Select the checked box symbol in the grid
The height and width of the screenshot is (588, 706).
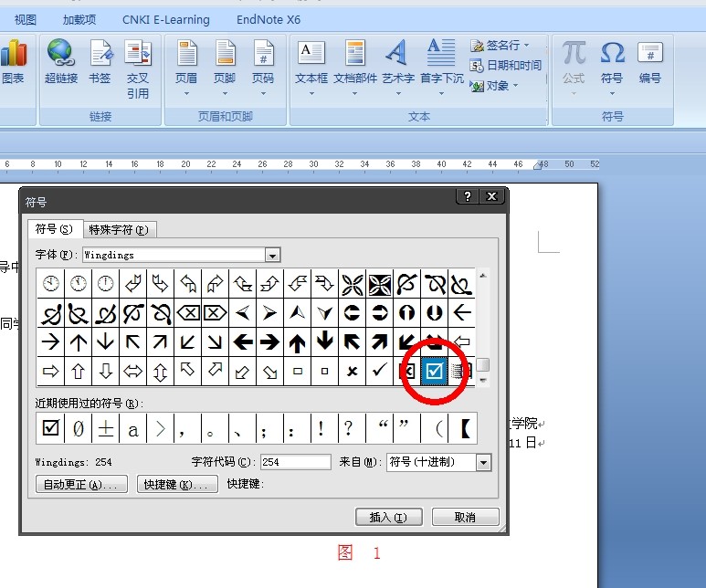pyautogui.click(x=434, y=371)
